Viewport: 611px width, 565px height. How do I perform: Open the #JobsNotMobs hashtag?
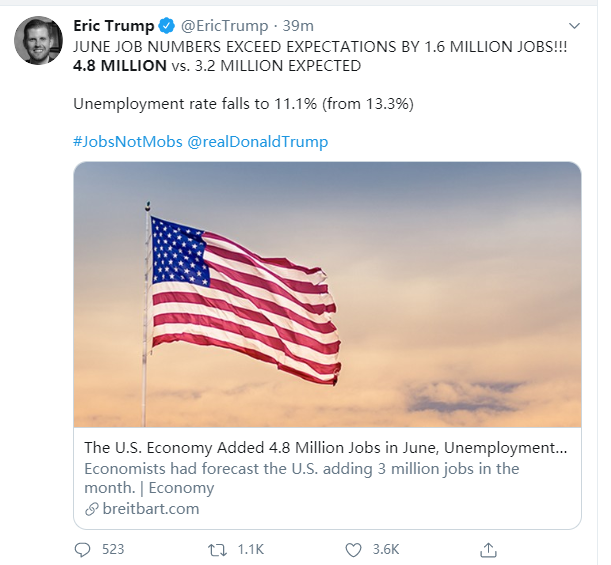[x=128, y=141]
